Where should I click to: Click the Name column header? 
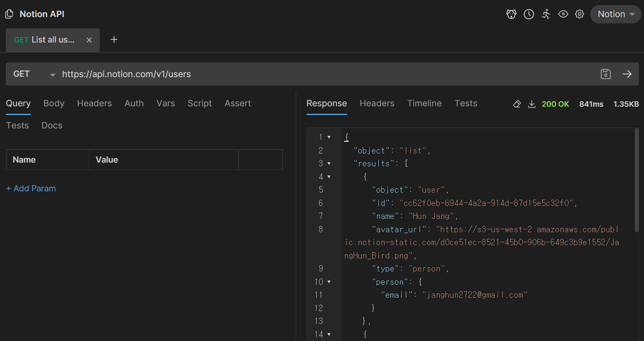48,160
